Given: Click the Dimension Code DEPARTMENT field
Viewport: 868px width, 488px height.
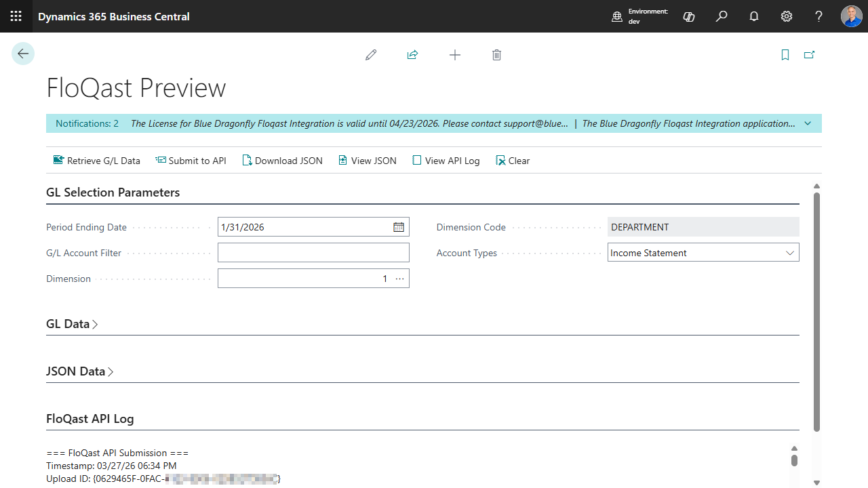Looking at the screenshot, I should (x=703, y=227).
